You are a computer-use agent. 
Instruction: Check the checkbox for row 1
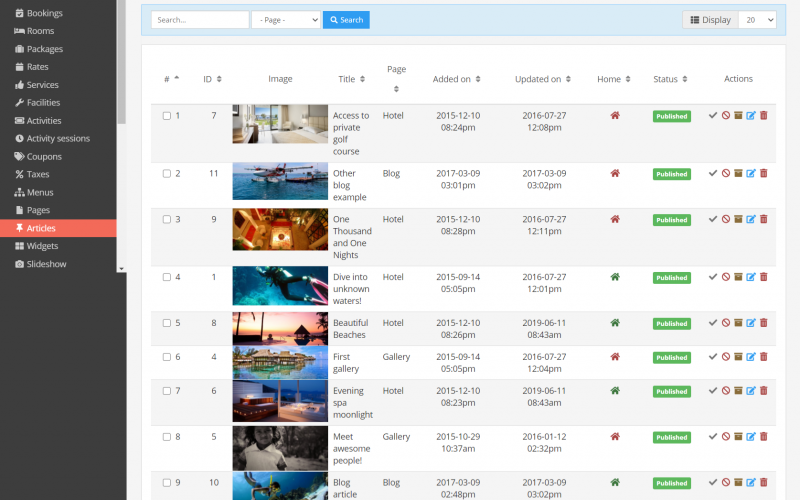click(x=167, y=116)
